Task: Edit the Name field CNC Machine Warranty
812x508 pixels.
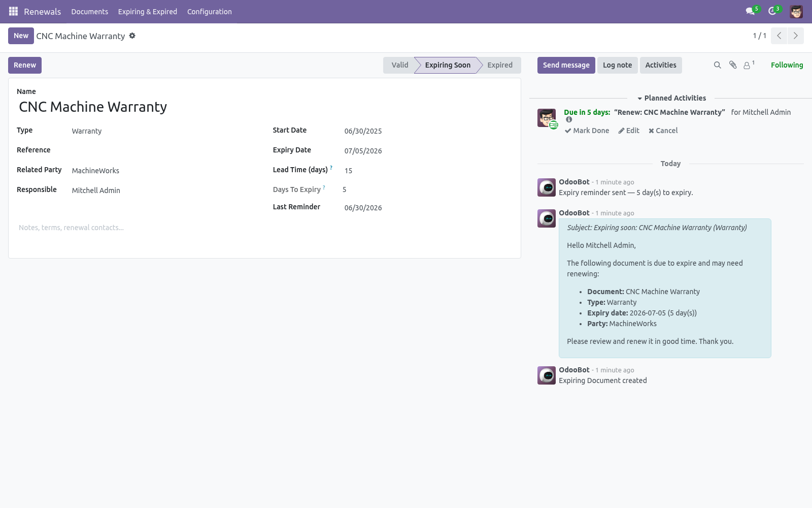Action: point(264,107)
